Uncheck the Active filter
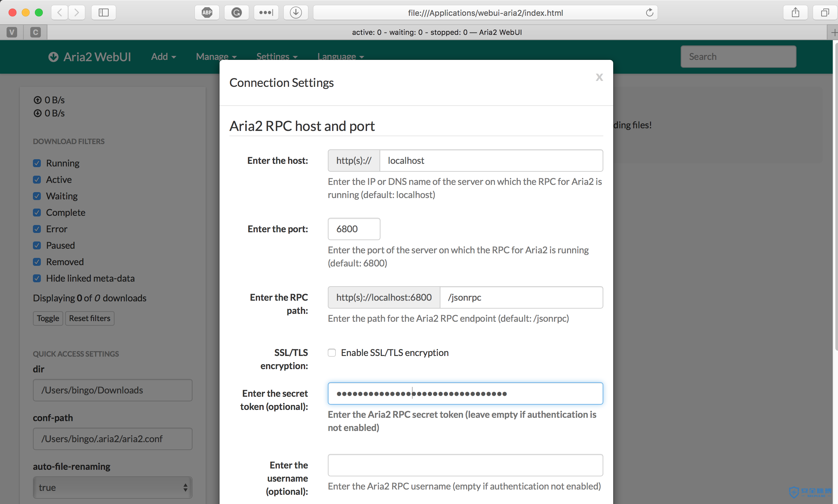 (x=37, y=180)
